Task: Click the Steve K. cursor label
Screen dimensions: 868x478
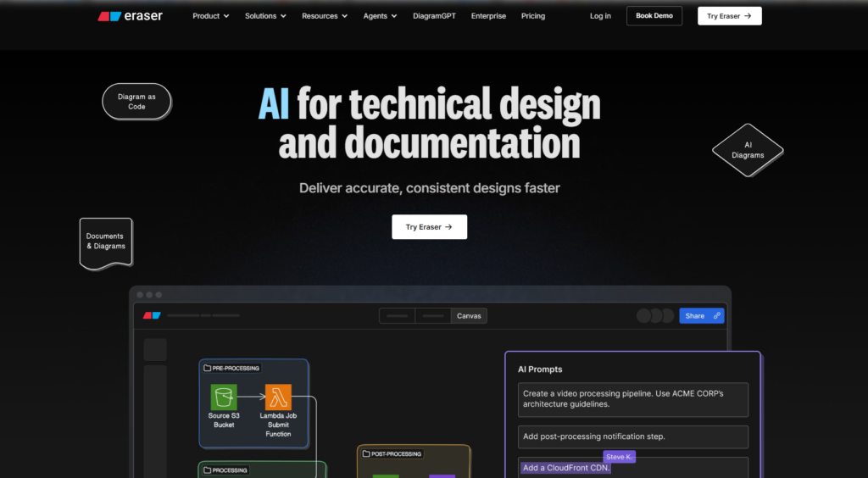Action: [619, 457]
